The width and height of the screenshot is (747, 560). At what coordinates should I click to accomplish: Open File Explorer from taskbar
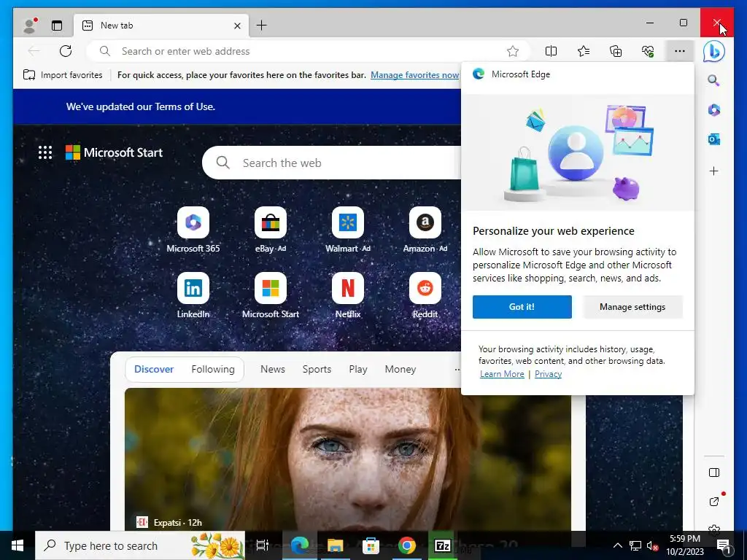coord(335,545)
